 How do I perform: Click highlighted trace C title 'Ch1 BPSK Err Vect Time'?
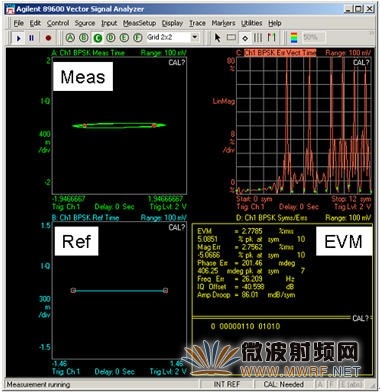[280, 53]
